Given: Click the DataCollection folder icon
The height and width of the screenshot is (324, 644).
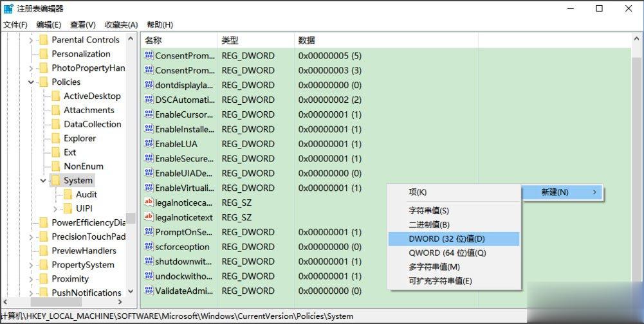Looking at the screenshot, I should pyautogui.click(x=56, y=125).
